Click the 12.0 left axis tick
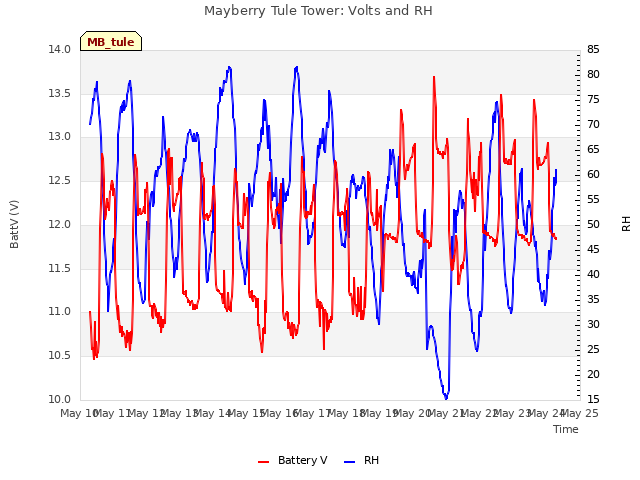 [59, 224]
